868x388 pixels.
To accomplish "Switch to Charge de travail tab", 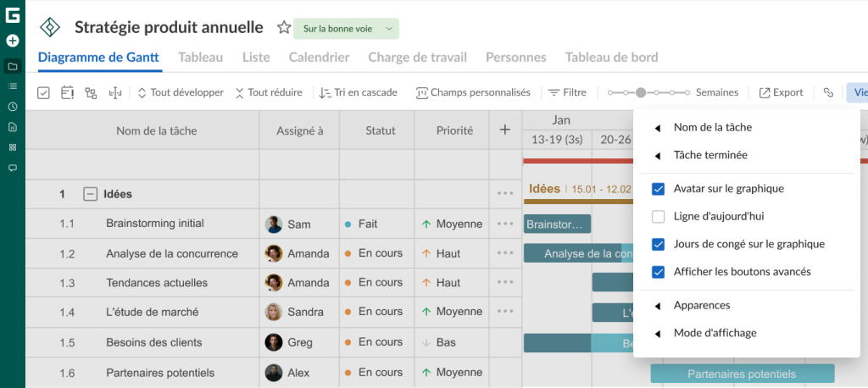I will coord(417,58).
